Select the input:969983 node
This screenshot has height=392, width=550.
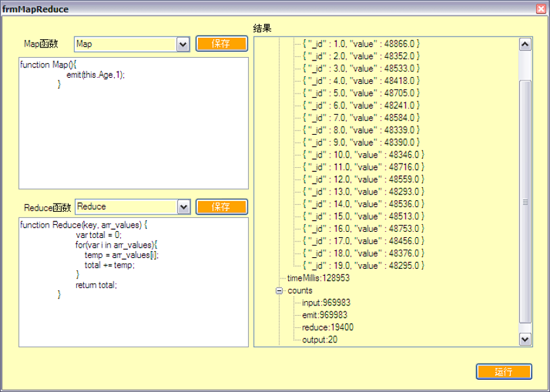click(x=326, y=303)
